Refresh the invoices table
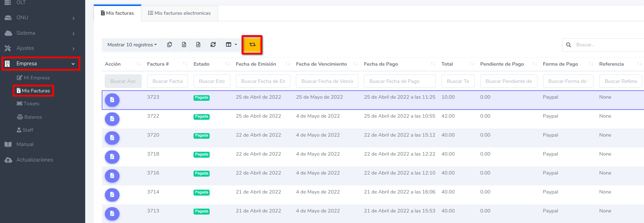Image resolution: width=644 pixels, height=223 pixels. (213, 45)
